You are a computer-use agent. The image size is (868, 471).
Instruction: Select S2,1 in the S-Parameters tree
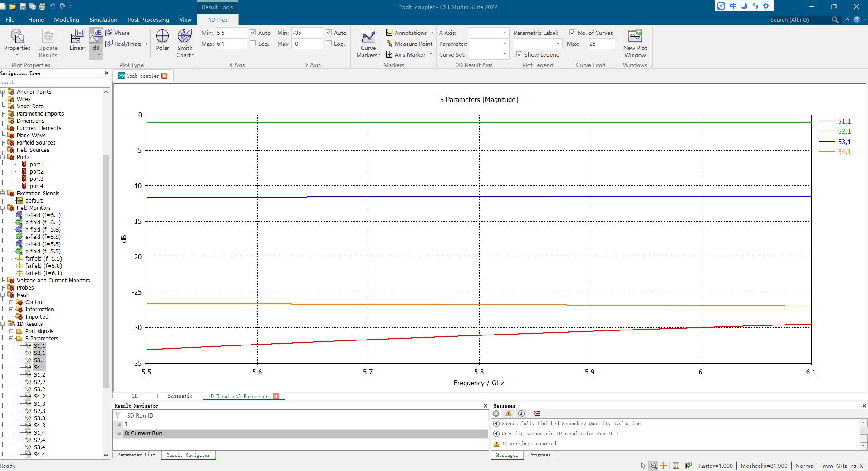tap(39, 353)
